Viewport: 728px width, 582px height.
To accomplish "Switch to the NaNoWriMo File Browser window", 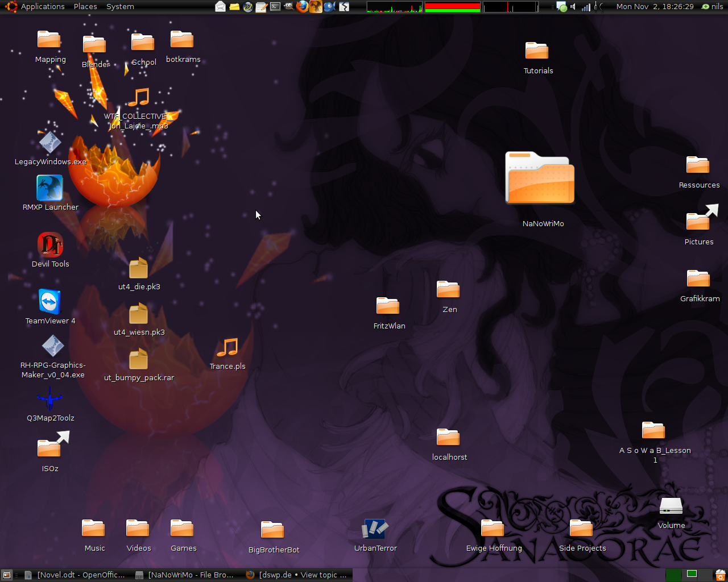I will click(185, 575).
